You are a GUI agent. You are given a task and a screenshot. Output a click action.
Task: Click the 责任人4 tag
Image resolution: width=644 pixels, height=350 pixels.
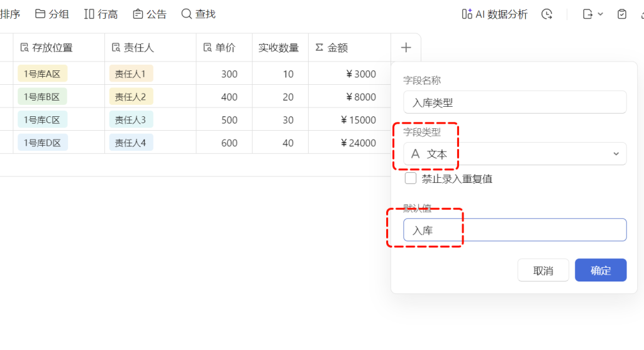(x=131, y=143)
